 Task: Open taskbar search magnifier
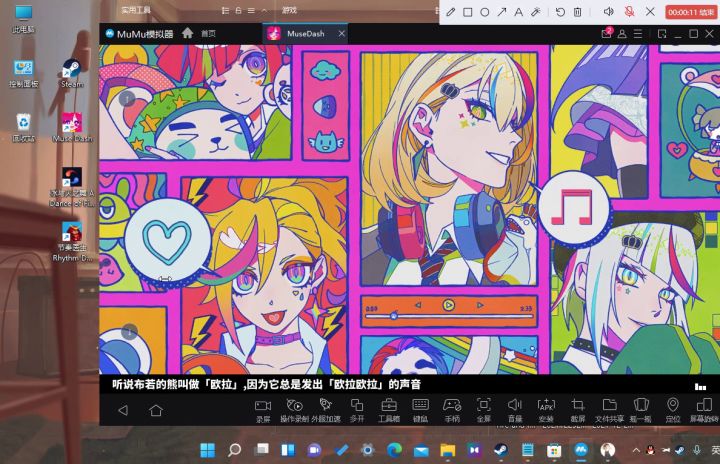click(234, 450)
